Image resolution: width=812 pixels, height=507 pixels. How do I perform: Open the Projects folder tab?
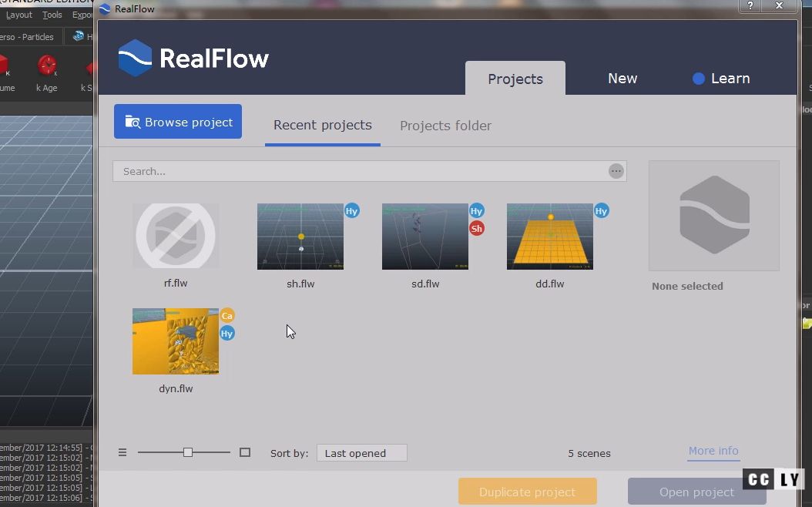click(445, 126)
